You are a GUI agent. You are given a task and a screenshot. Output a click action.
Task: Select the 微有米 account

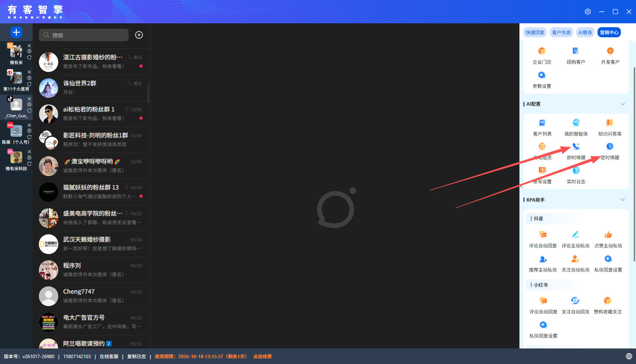tap(16, 54)
